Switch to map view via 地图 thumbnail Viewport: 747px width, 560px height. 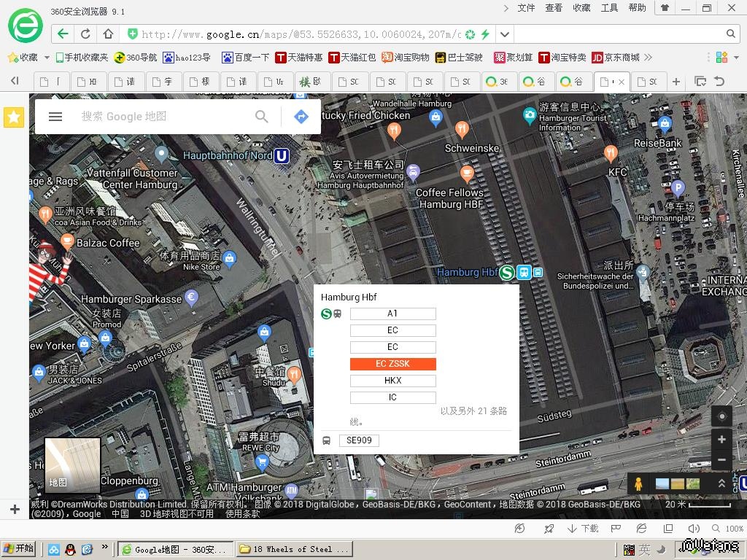point(72,464)
